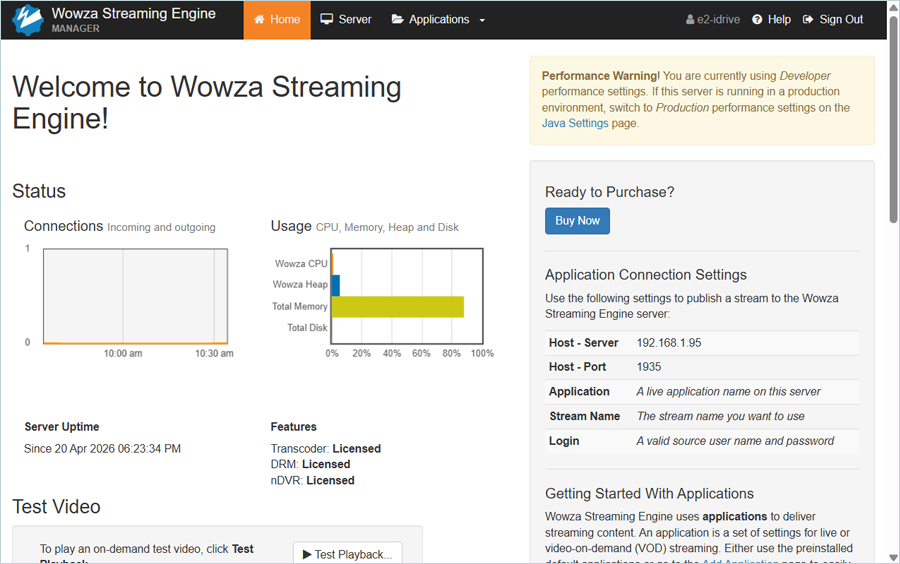
Task: Click the host port value 1935
Action: point(649,367)
